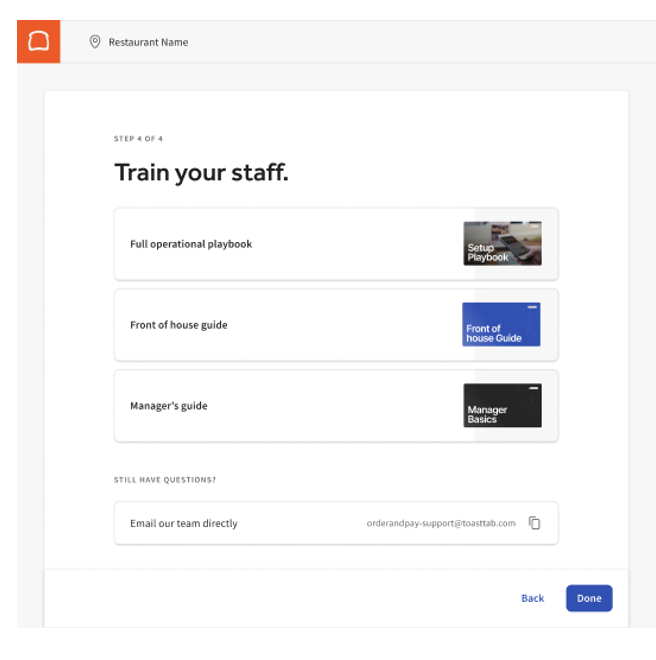Click the Email our team directly text
The image size is (656, 660).
[184, 523]
